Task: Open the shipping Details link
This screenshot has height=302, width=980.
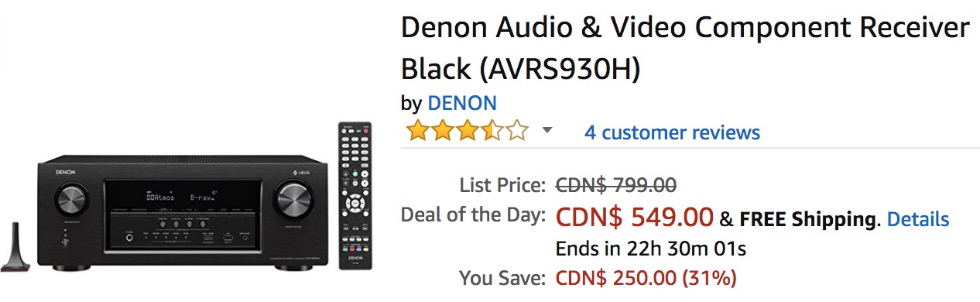Action: [918, 219]
